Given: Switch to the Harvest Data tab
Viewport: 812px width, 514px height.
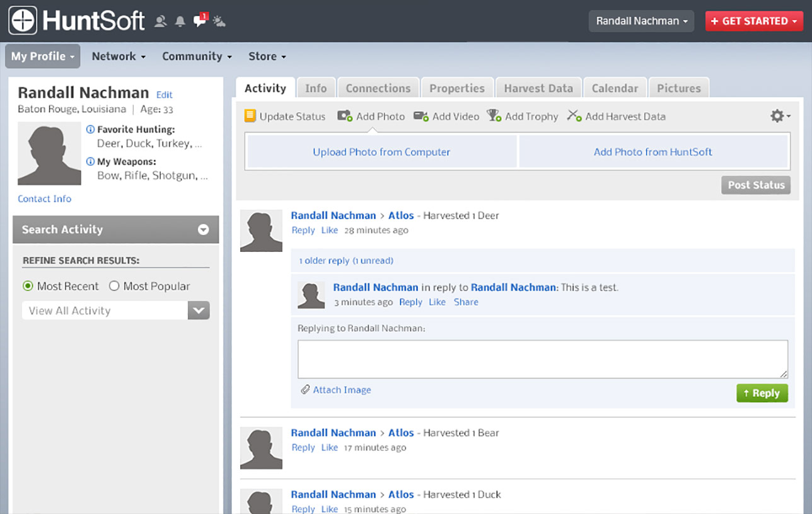Looking at the screenshot, I should click(538, 88).
